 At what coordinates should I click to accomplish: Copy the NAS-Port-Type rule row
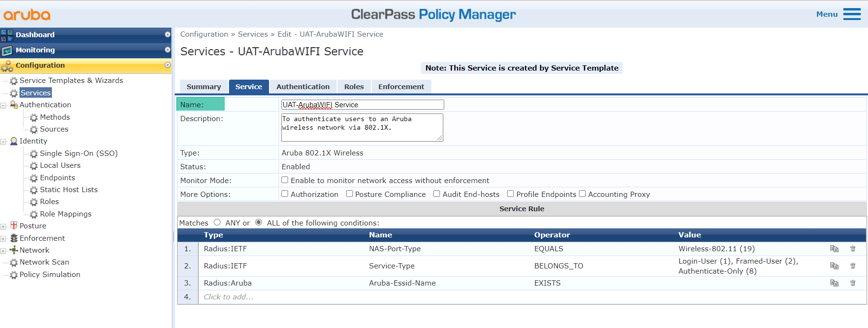[834, 248]
